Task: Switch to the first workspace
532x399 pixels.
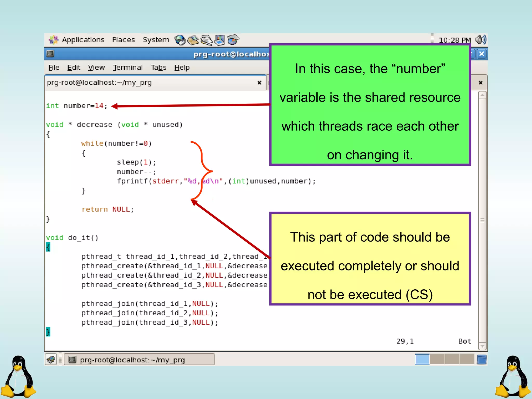Action: pos(422,359)
